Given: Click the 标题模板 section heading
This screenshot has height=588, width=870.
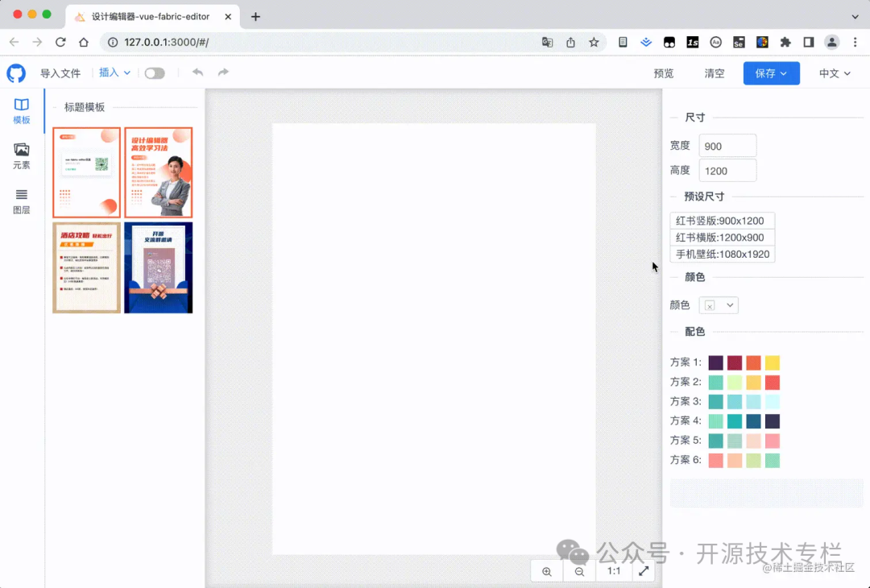Looking at the screenshot, I should pos(85,107).
